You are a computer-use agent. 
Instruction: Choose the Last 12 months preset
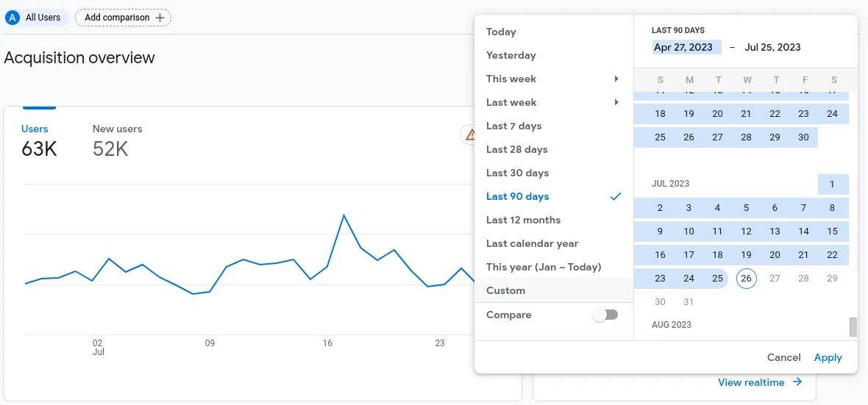tap(523, 220)
